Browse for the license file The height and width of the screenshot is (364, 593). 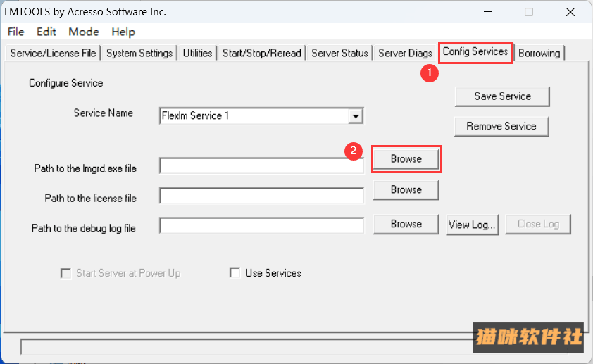tap(406, 189)
